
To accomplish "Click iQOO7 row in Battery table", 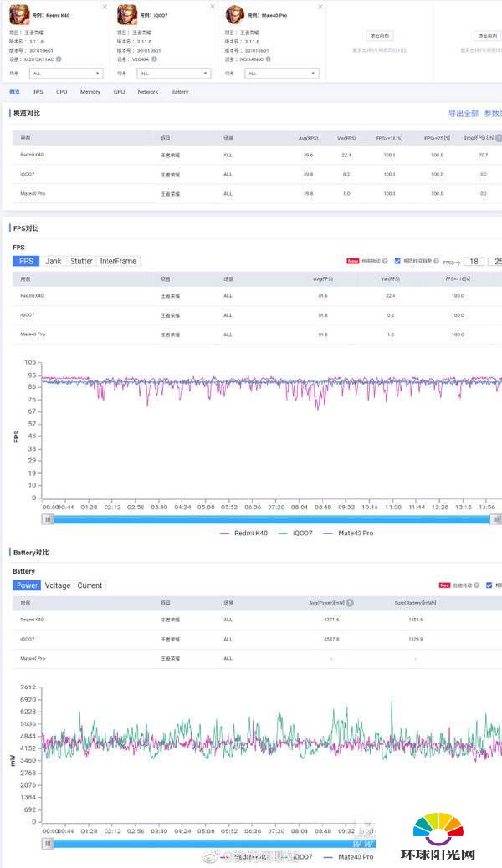I will (x=257, y=639).
